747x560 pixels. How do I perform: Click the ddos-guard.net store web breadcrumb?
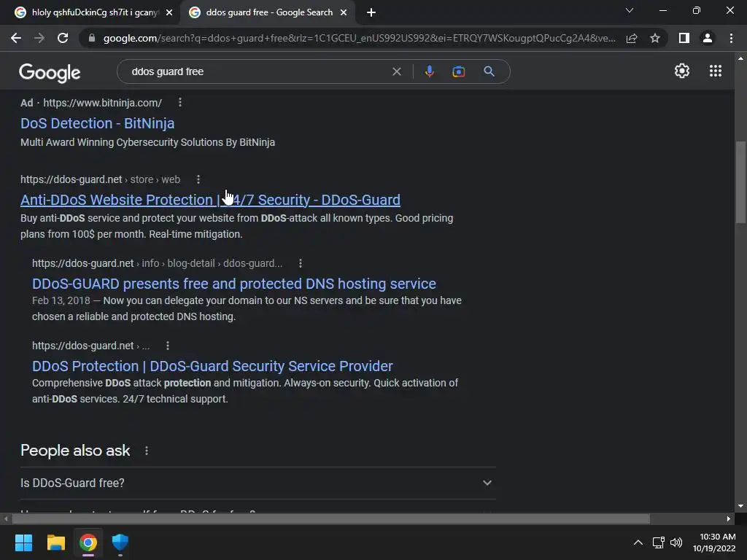pos(100,179)
